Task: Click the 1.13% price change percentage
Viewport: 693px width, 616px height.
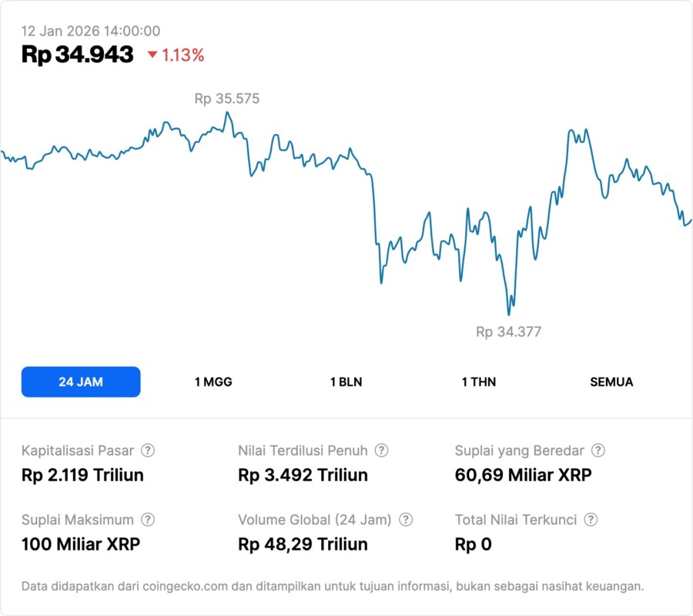Action: pos(182,55)
